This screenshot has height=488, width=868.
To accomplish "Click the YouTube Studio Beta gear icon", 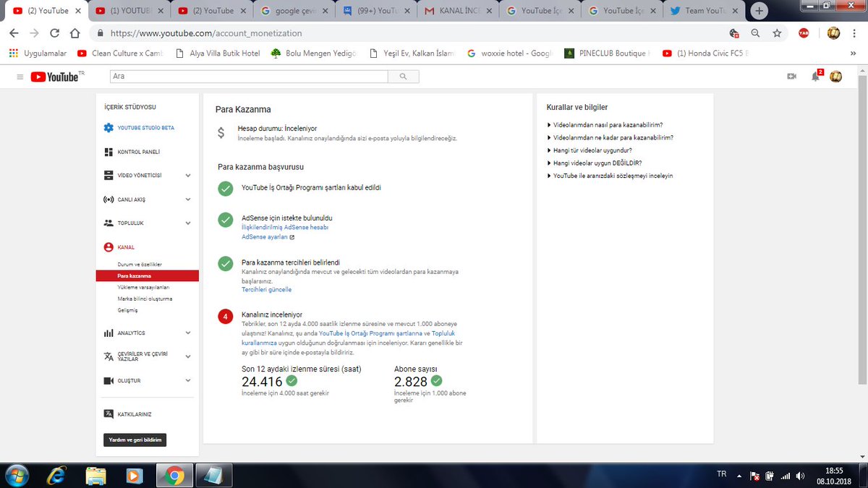I will click(109, 128).
